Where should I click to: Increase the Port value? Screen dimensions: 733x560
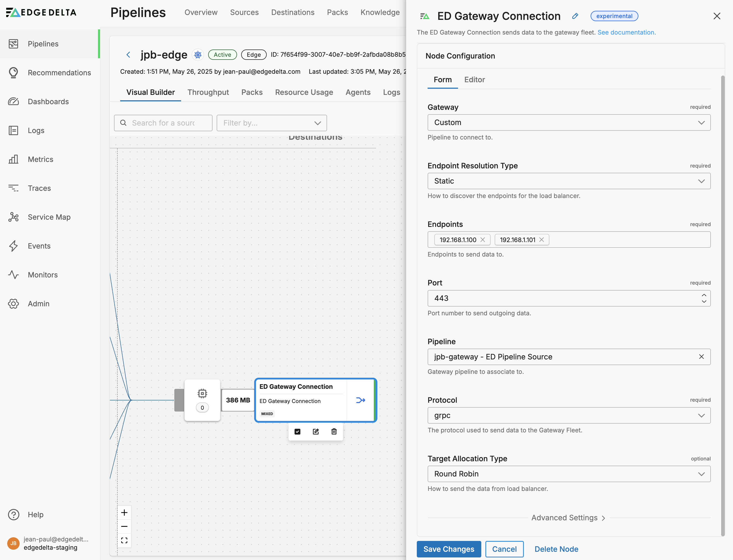tap(704, 295)
